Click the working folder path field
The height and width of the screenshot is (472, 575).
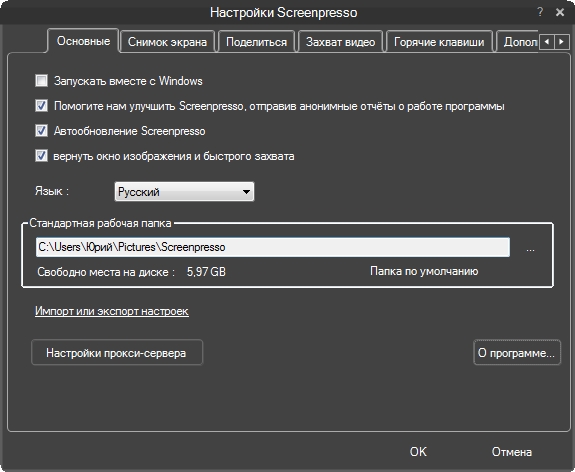pyautogui.click(x=273, y=247)
